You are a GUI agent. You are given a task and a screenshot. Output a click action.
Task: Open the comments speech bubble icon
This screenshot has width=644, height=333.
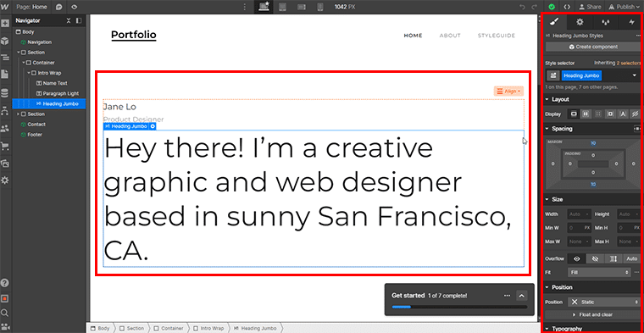59,7
